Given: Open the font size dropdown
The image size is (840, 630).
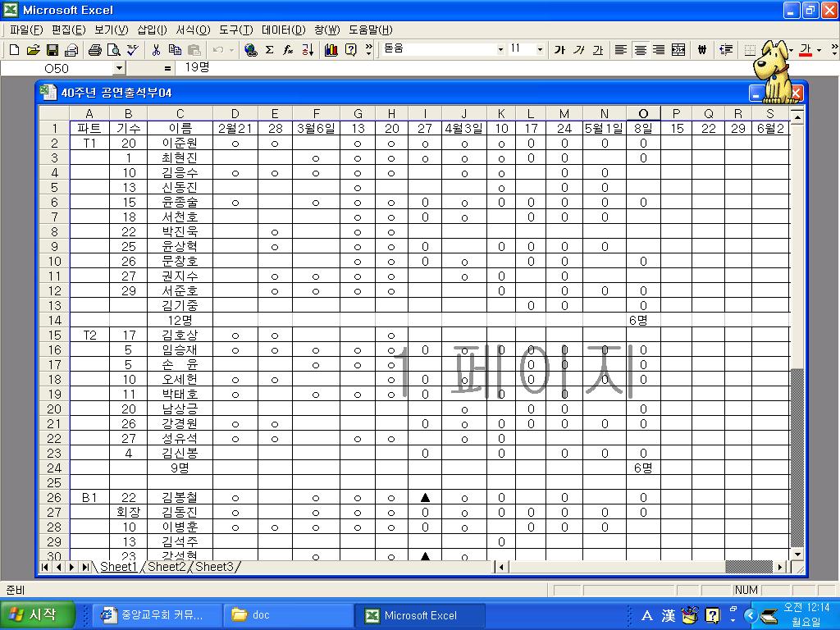Looking at the screenshot, I should click(x=540, y=50).
